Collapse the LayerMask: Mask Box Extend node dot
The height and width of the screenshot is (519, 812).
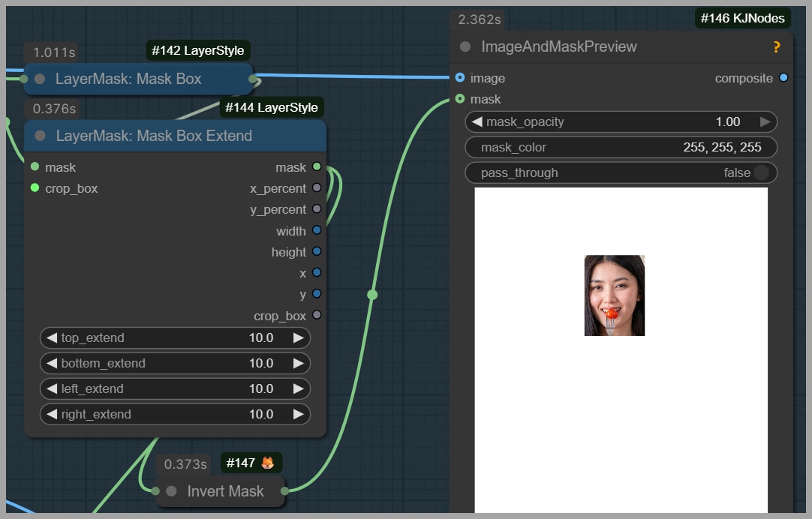click(x=41, y=136)
